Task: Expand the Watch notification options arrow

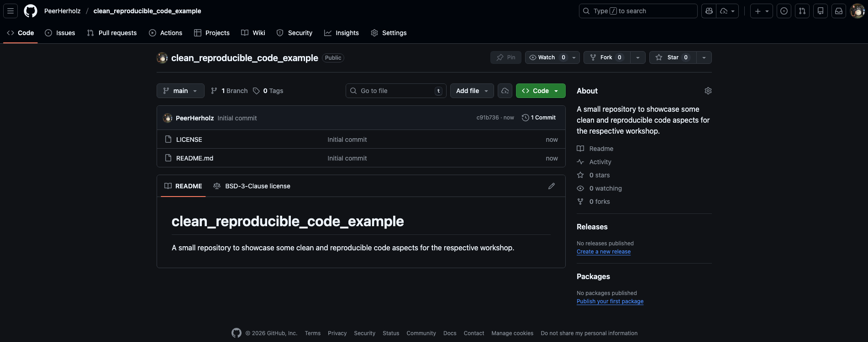Action: (x=574, y=57)
